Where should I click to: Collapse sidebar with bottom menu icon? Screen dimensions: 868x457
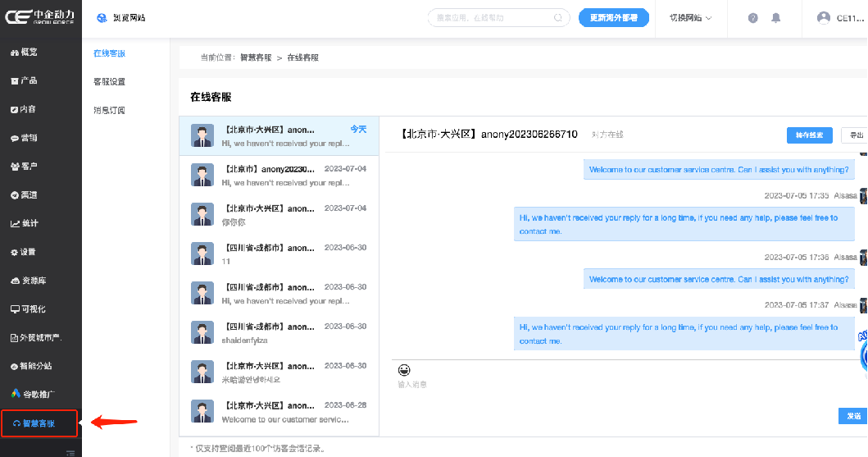coord(70,453)
